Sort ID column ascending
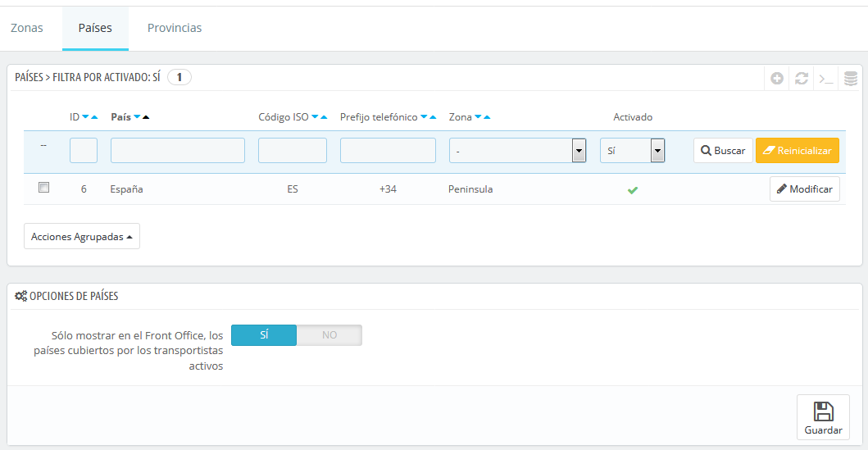 94,116
